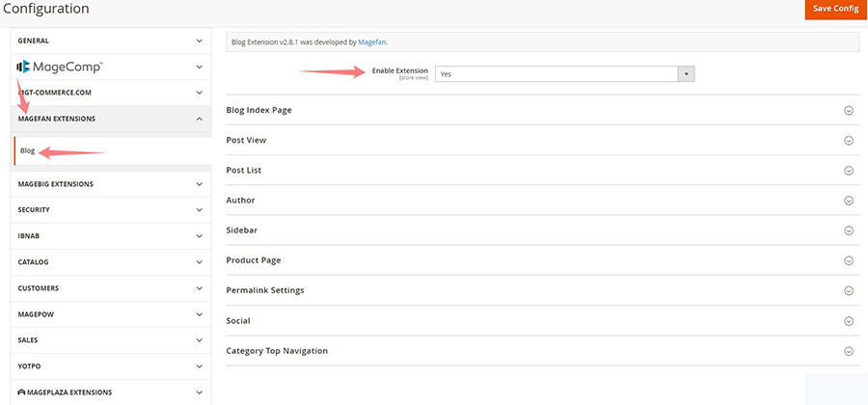Select the Blog menu item
This screenshot has width=868, height=405.
tap(28, 151)
